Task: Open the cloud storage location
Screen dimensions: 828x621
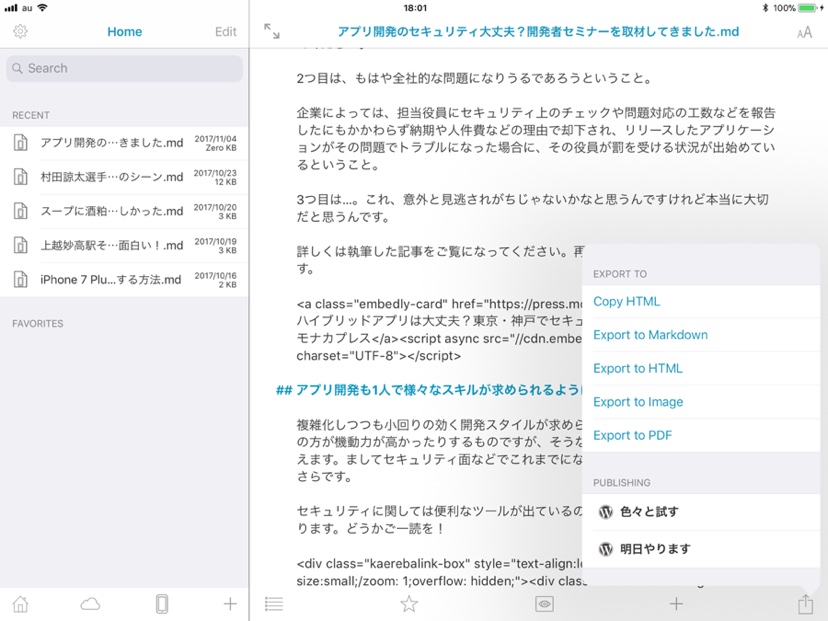Action: click(90, 604)
